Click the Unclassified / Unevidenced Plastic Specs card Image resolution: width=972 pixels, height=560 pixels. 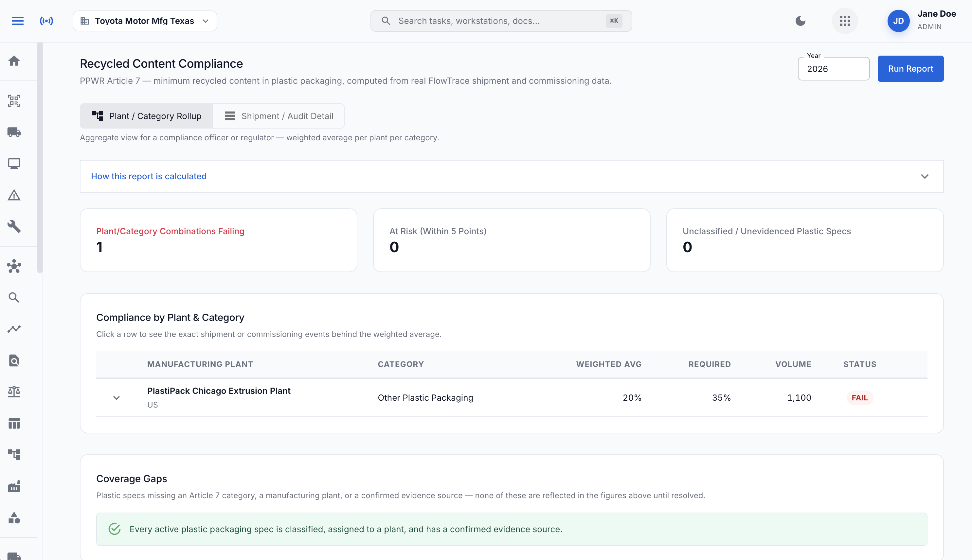805,240
